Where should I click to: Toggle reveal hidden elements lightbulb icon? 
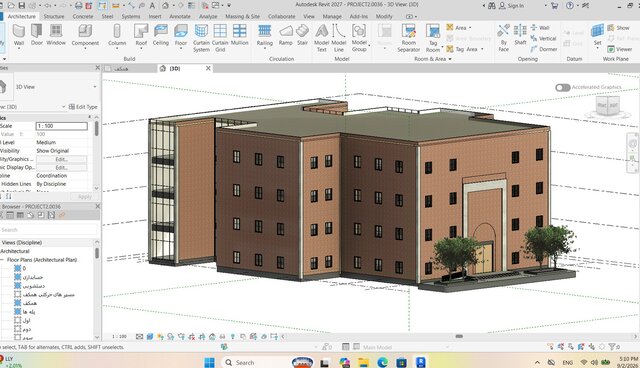pyautogui.click(x=233, y=337)
